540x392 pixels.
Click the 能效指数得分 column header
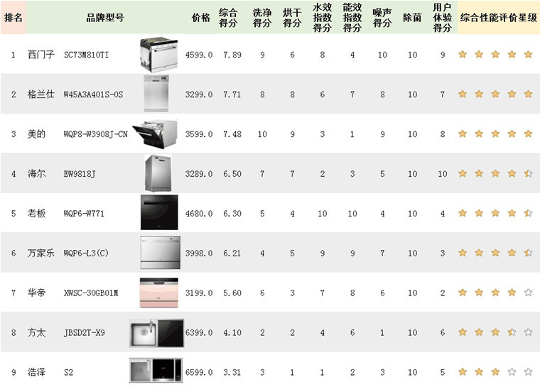coord(352,18)
